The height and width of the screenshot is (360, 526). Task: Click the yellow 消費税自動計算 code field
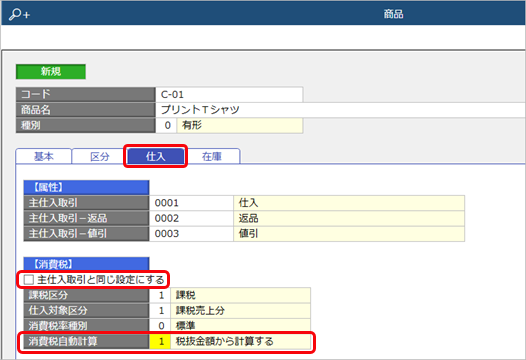[x=160, y=342]
